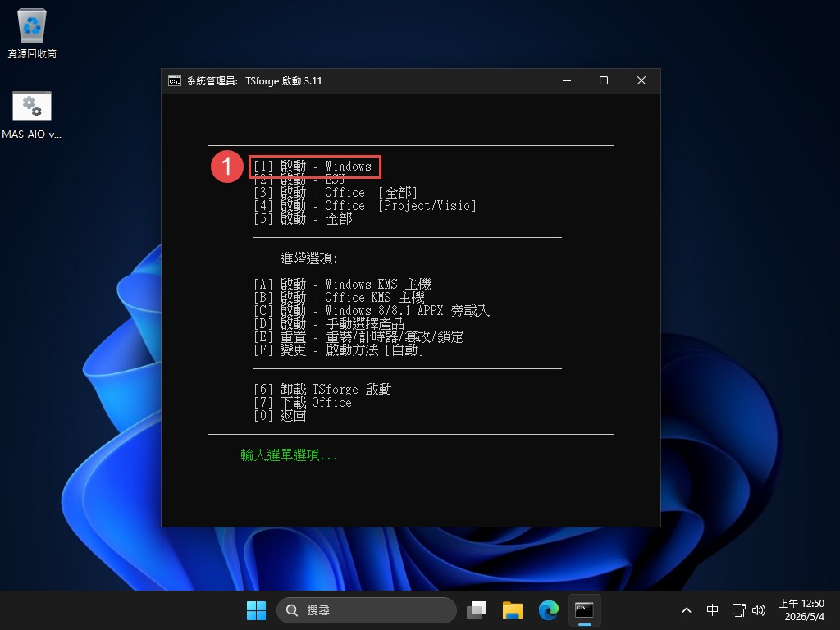Click the line "[5] 啟動 - 全部"
Viewport: 840px width, 630px height.
303,218
